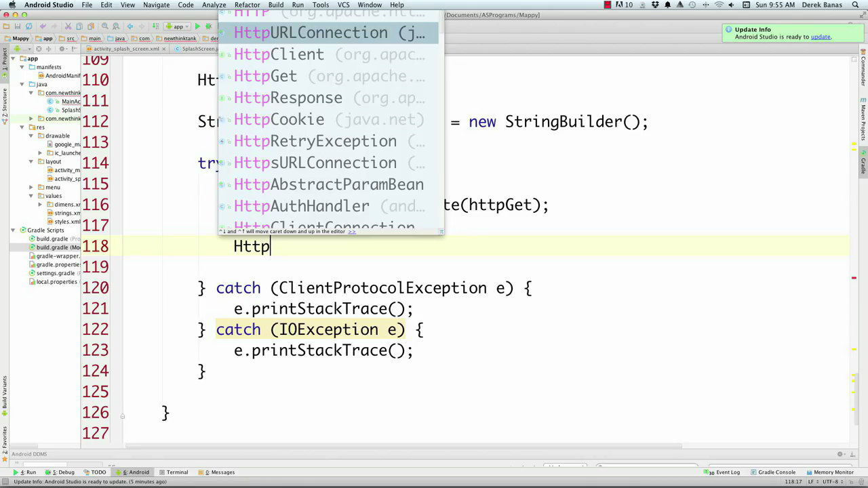
Task: Collapse Gradle Scripts node
Action: [13, 230]
